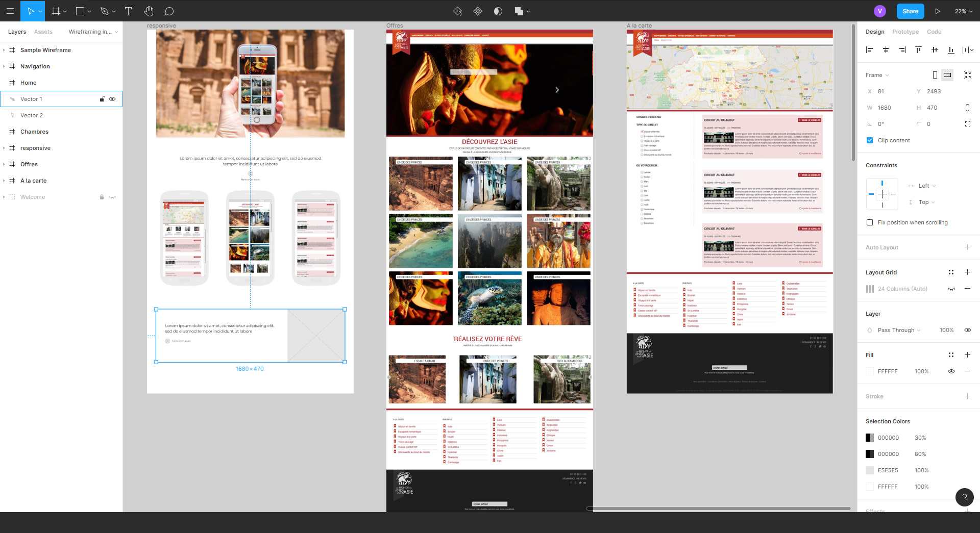The height and width of the screenshot is (533, 980).
Task: Create component from the selection
Action: click(x=478, y=11)
